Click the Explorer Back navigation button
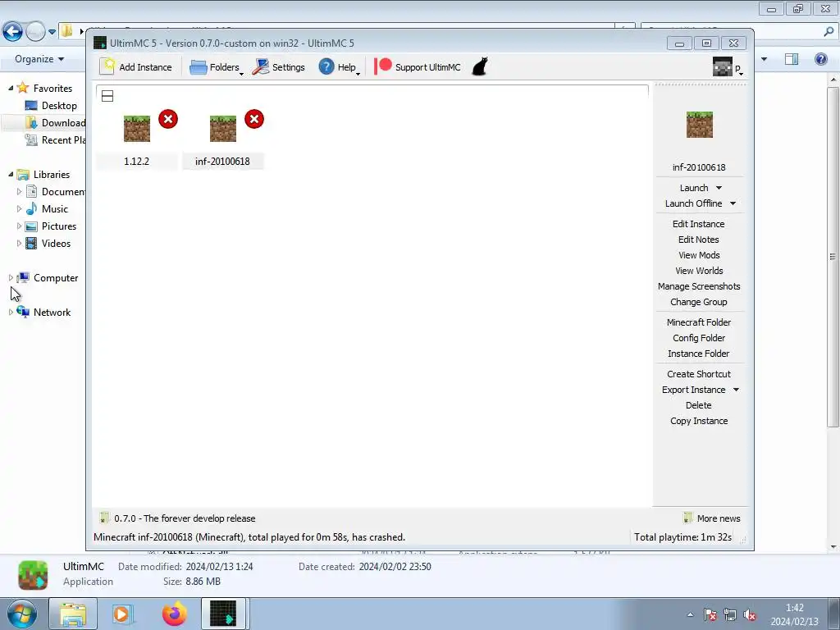840x630 pixels. click(13, 32)
